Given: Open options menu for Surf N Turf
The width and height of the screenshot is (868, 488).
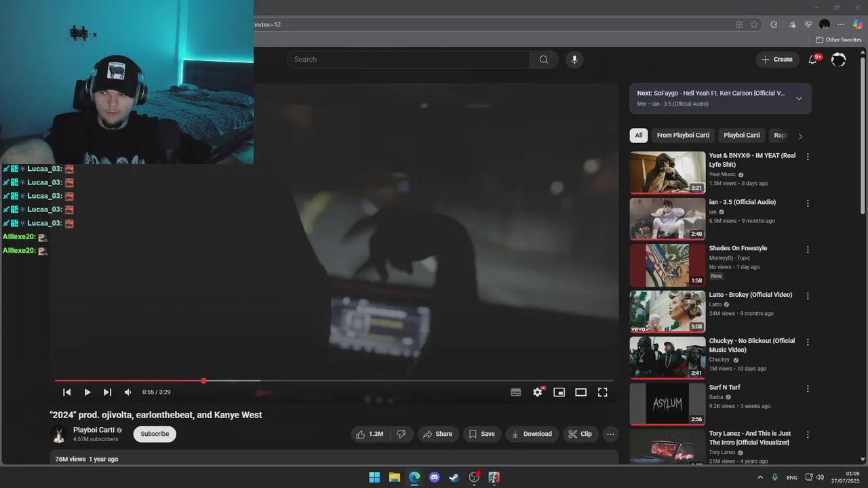Looking at the screenshot, I should (808, 389).
